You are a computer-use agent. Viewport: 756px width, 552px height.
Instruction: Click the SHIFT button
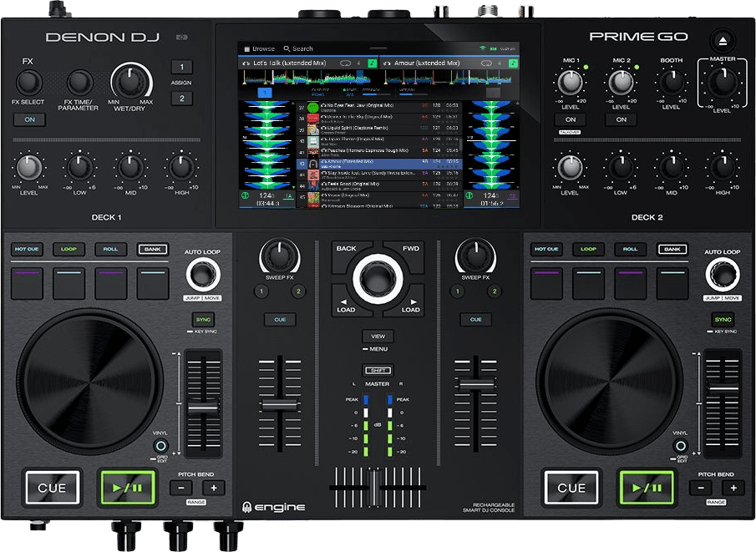(x=378, y=370)
